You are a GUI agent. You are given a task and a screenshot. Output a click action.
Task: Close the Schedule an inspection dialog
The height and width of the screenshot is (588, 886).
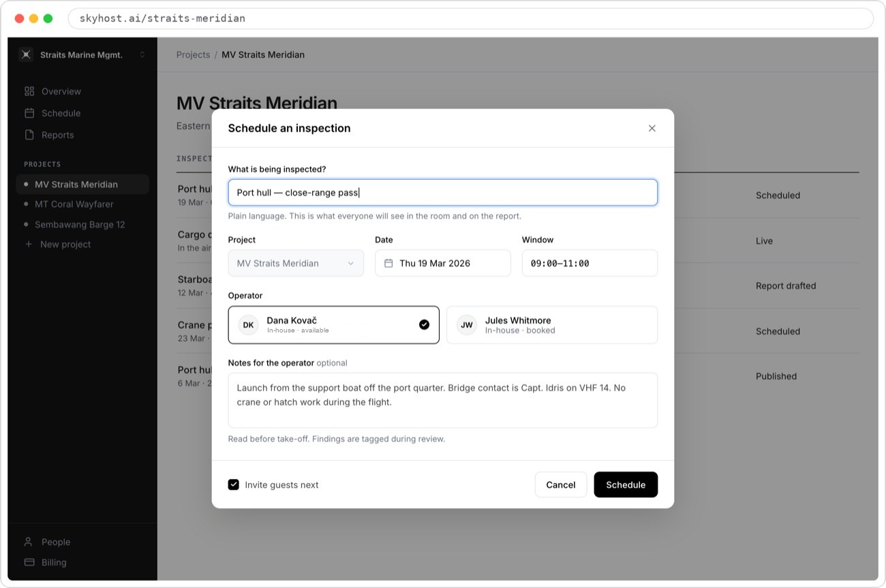tap(652, 128)
